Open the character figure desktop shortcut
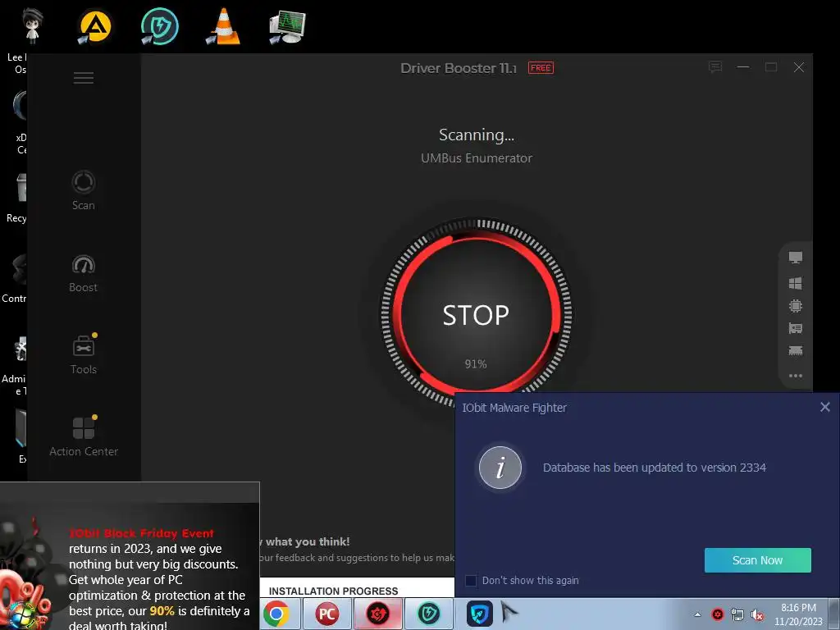 32,25
